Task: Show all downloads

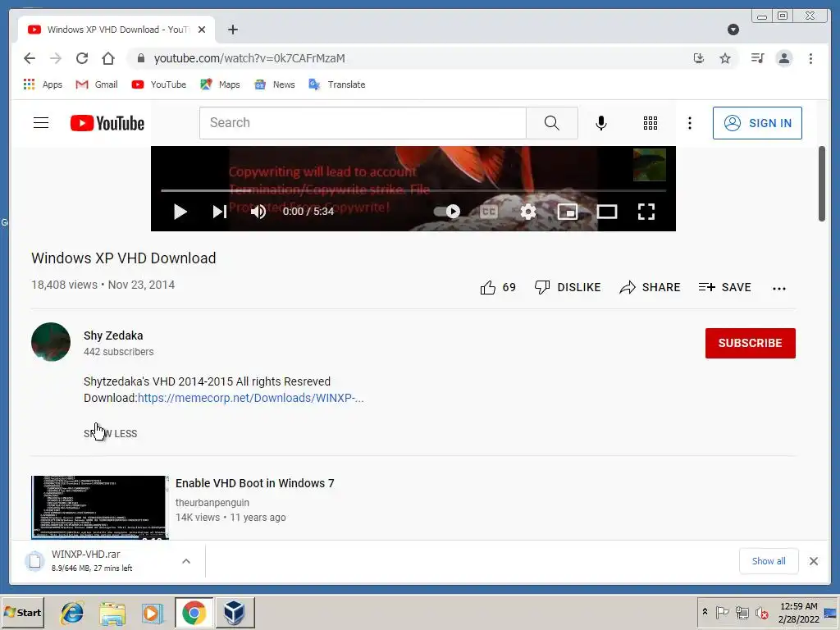Action: (768, 561)
